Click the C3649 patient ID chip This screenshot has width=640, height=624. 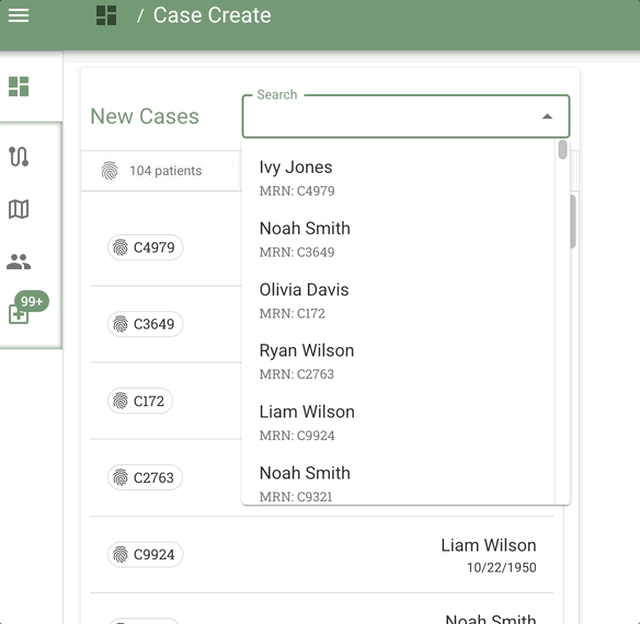(145, 324)
